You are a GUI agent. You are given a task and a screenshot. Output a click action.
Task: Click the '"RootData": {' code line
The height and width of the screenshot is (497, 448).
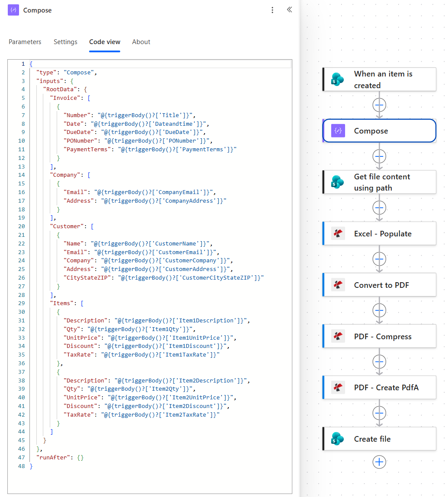click(x=65, y=89)
